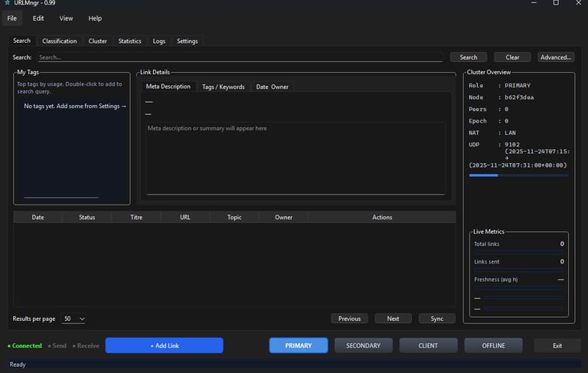The height and width of the screenshot is (373, 588).
Task: Click the + Add Link button
Action: pos(165,345)
